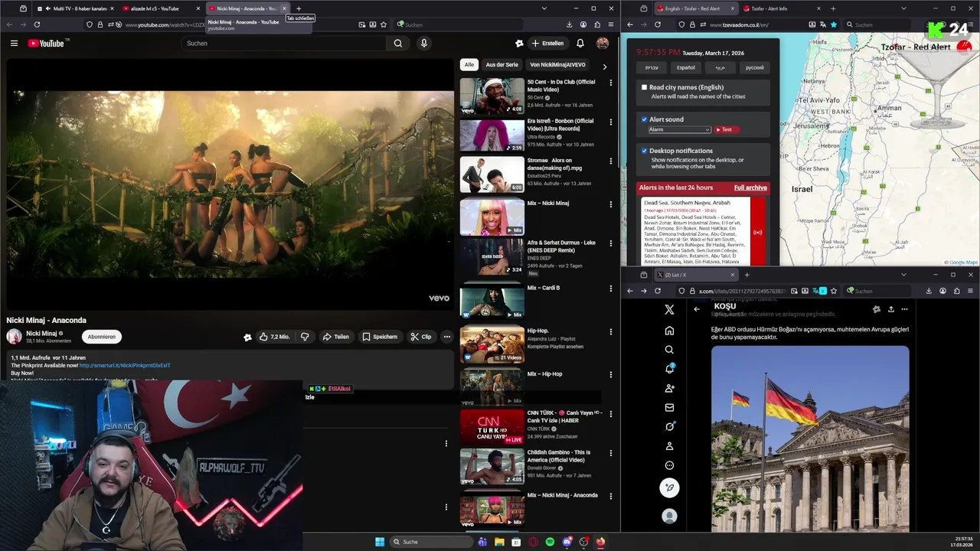
Task: Click the Erstellen create button
Action: (548, 44)
